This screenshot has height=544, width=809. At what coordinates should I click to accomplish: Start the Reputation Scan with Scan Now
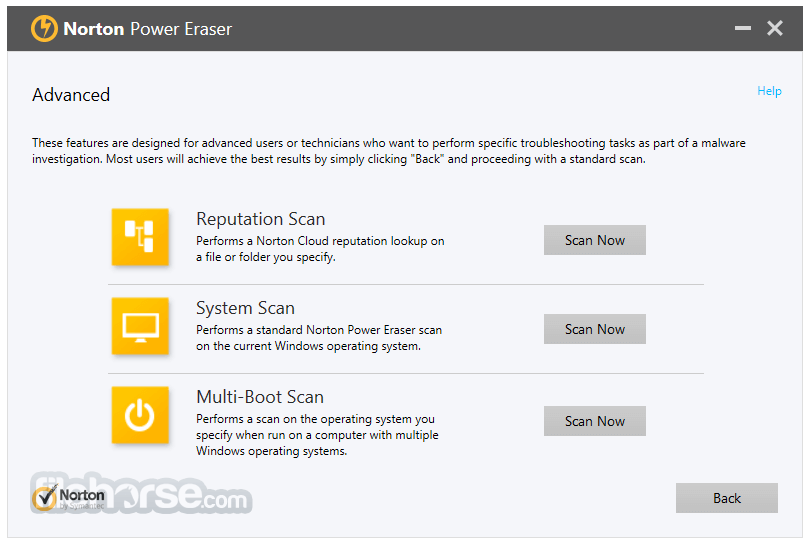pos(594,240)
